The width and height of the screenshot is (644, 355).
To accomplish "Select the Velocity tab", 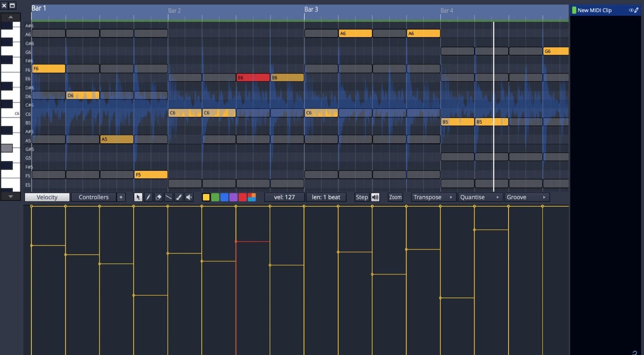I will [47, 197].
